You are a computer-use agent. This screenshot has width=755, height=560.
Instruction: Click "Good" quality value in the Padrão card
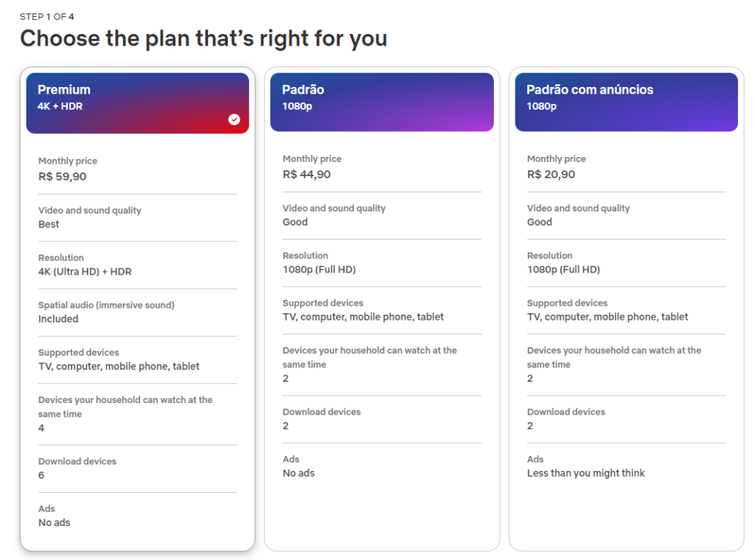(295, 222)
